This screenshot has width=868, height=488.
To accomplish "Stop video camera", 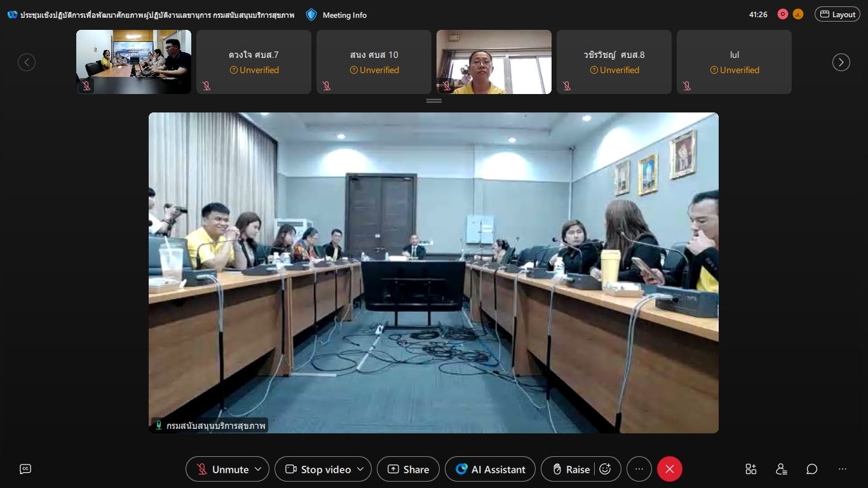I will [318, 469].
